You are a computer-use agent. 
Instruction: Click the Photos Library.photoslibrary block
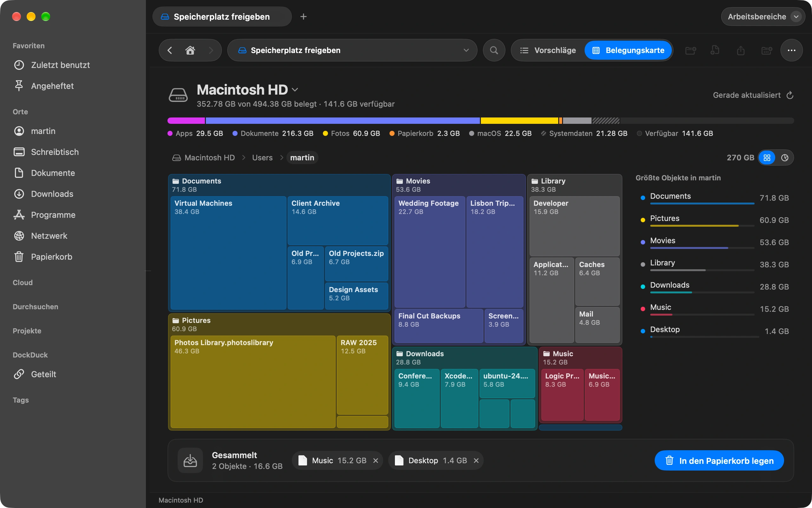253,382
